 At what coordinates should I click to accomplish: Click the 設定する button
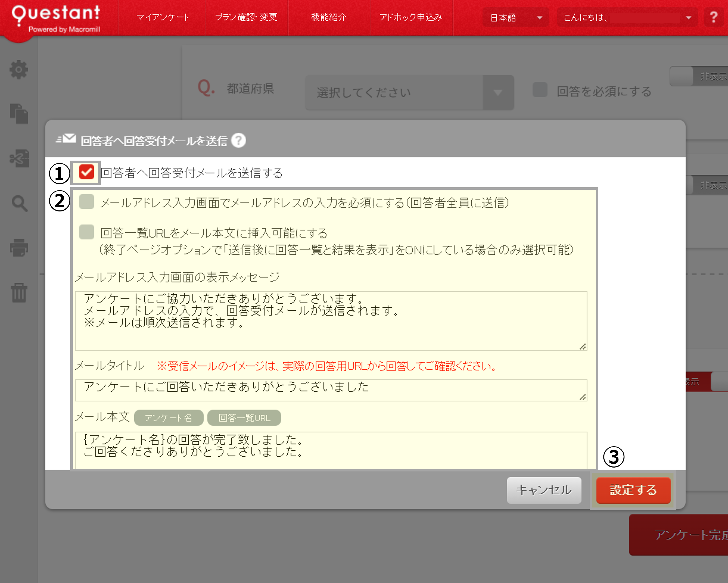(634, 490)
